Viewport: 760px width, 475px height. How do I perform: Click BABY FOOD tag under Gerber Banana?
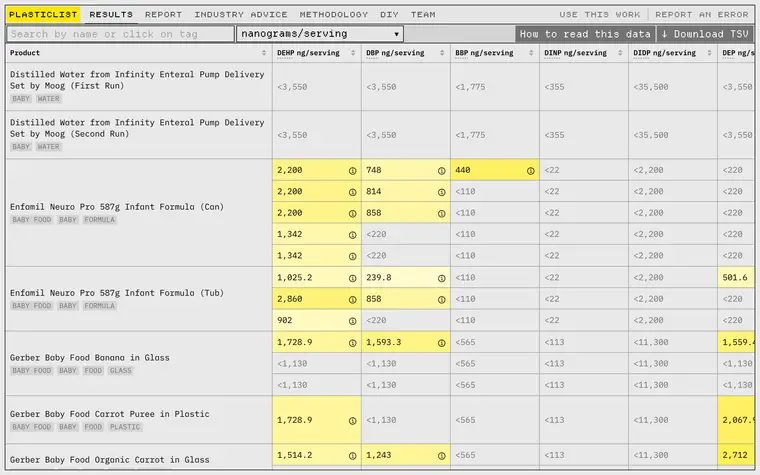(32, 371)
